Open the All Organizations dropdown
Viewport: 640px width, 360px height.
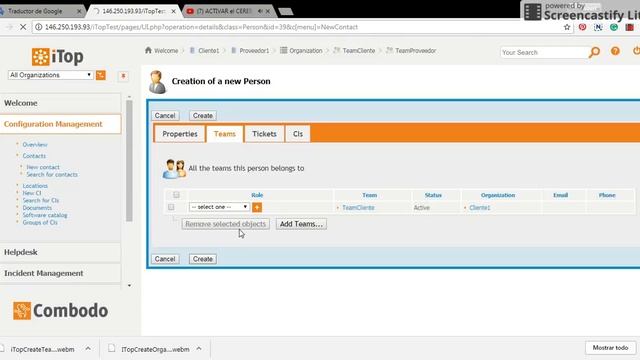click(51, 75)
